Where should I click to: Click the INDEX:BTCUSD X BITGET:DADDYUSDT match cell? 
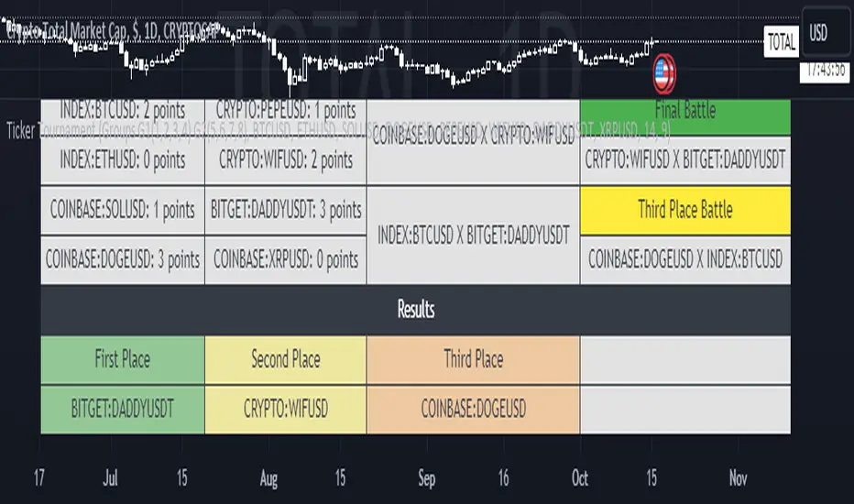click(x=473, y=235)
